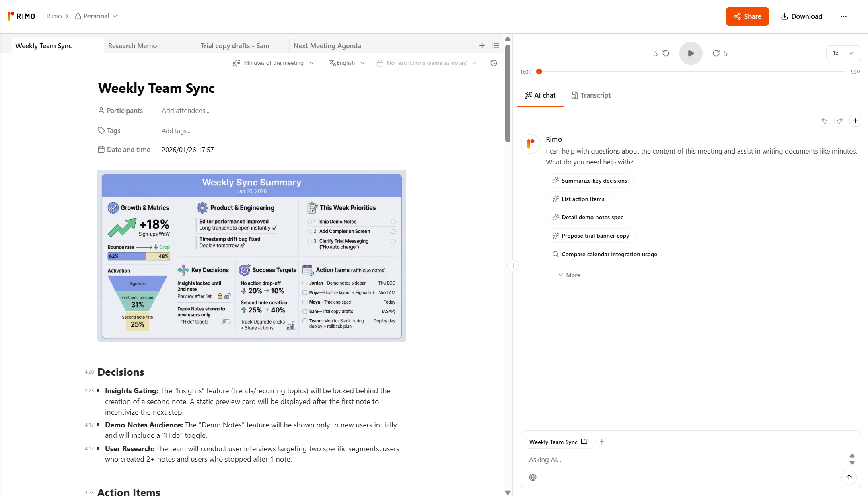868x497 pixels.
Task: Open the tab list icon
Action: 496,46
